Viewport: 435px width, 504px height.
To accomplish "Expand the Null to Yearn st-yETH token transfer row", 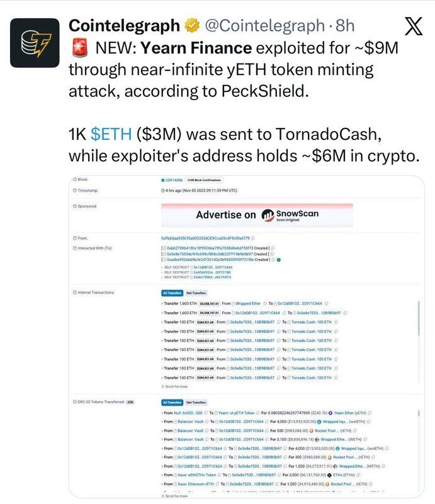I will 163,412.
